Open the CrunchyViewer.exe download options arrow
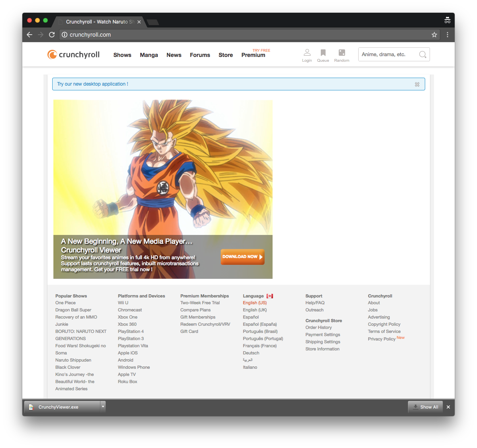 tap(103, 407)
